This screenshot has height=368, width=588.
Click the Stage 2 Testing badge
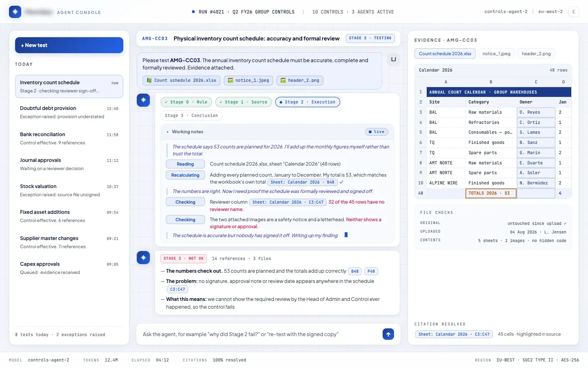[x=370, y=38]
